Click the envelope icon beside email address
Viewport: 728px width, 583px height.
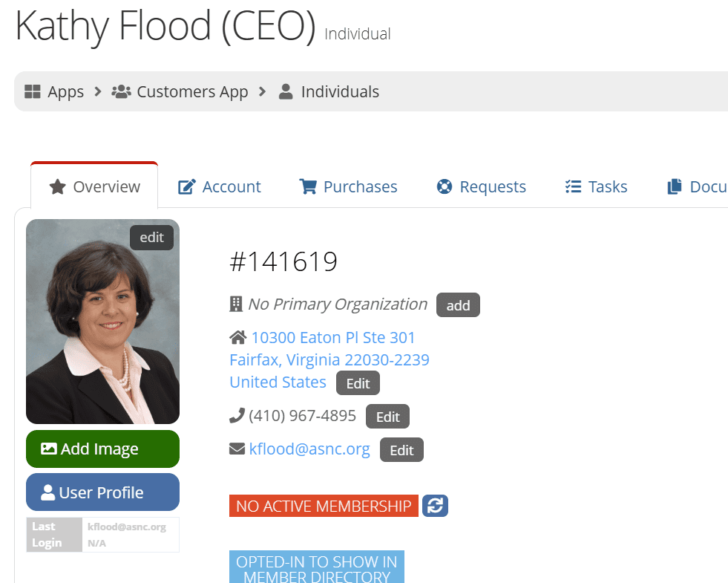[x=237, y=449]
